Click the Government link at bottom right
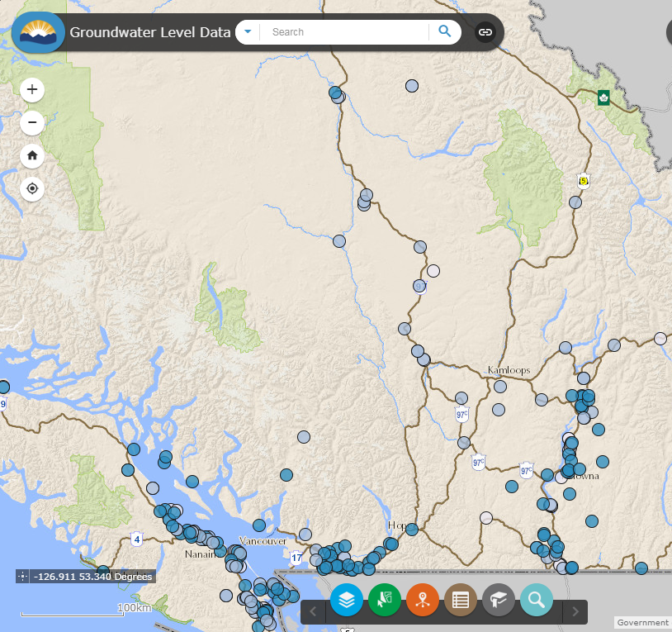 tap(642, 622)
